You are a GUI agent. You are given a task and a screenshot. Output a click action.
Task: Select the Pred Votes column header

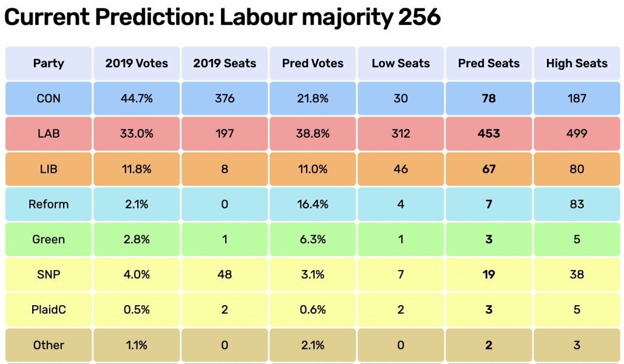[x=313, y=63]
